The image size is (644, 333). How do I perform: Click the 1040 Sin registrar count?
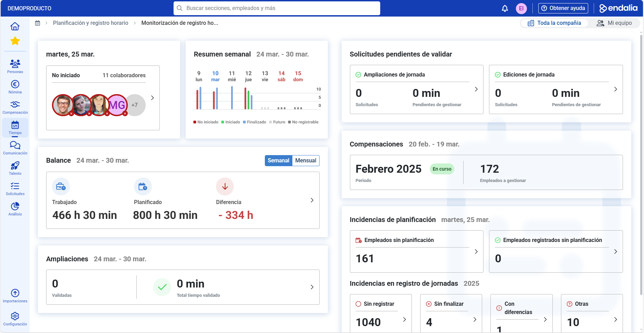click(x=368, y=322)
